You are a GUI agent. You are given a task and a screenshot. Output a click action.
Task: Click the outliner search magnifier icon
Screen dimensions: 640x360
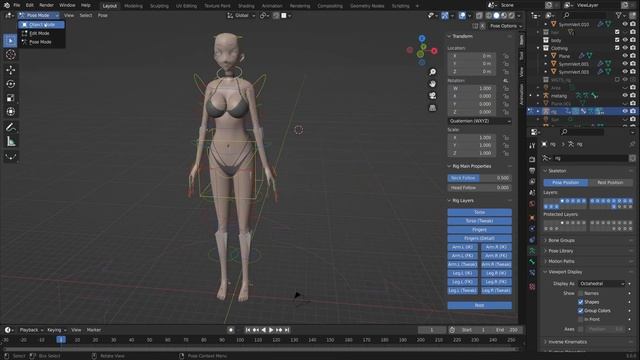[x=566, y=15]
